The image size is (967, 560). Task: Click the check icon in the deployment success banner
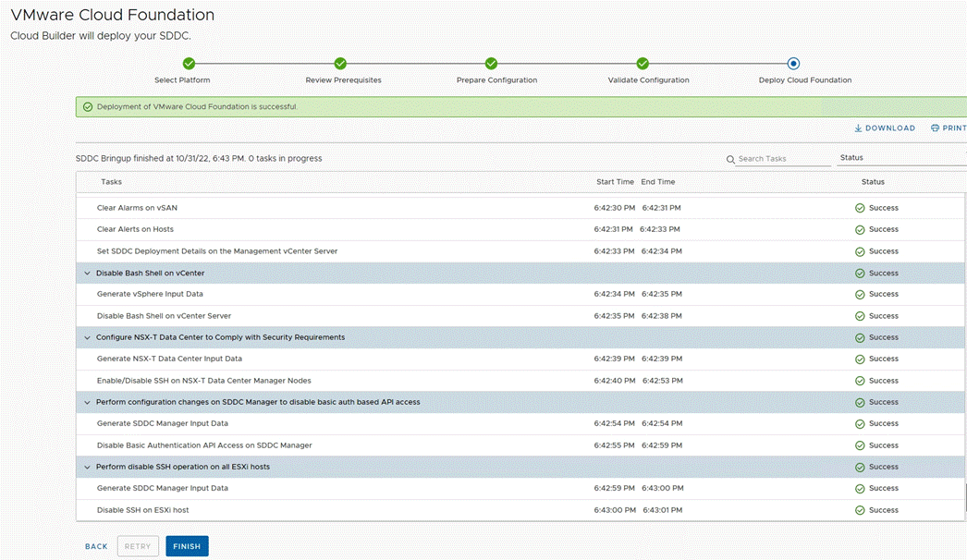(87, 106)
